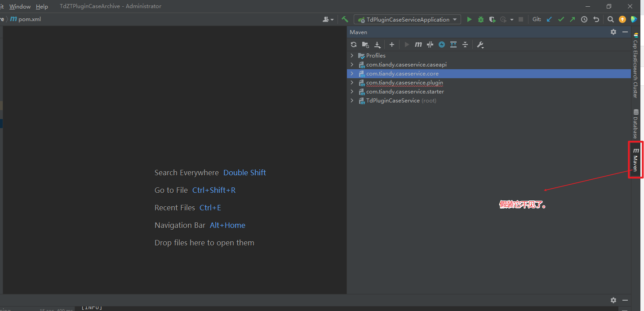Push commits with Git green arrow
This screenshot has width=644, height=311.
[x=572, y=19]
